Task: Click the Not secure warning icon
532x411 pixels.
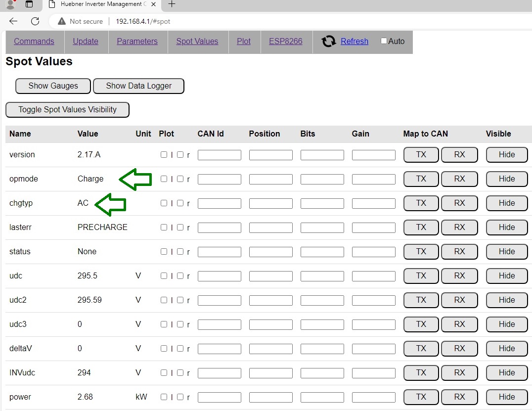Action: pos(62,21)
